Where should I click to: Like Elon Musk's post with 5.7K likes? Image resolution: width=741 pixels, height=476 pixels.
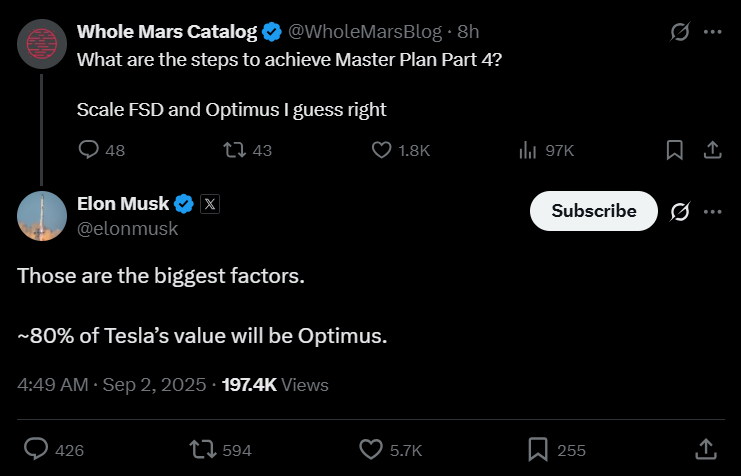click(x=370, y=449)
